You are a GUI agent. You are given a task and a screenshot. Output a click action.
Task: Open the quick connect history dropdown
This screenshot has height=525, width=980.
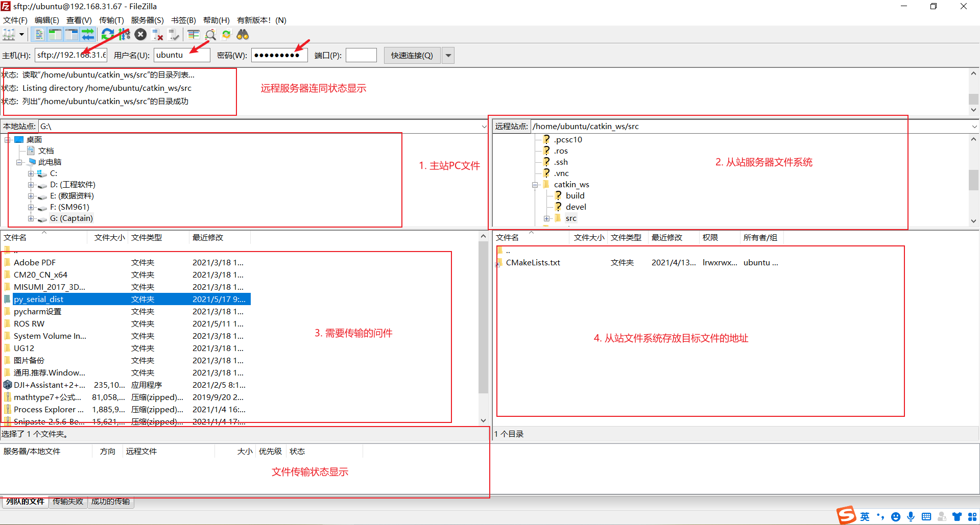(448, 55)
